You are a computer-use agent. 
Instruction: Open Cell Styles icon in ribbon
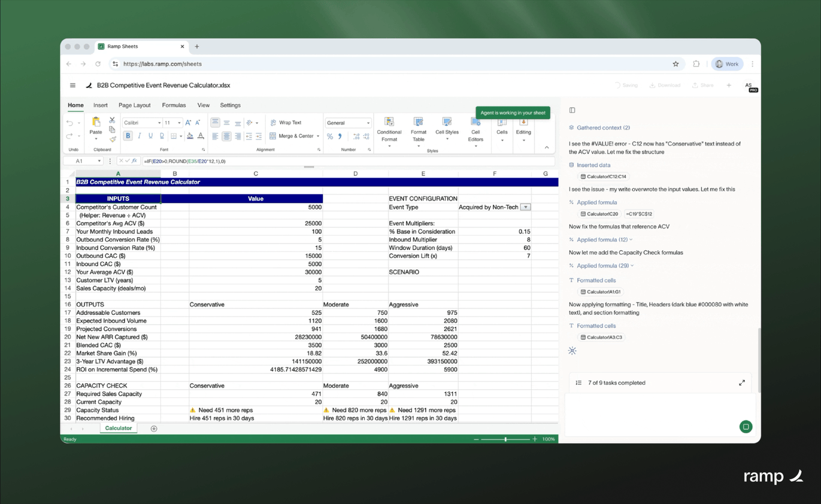click(447, 122)
